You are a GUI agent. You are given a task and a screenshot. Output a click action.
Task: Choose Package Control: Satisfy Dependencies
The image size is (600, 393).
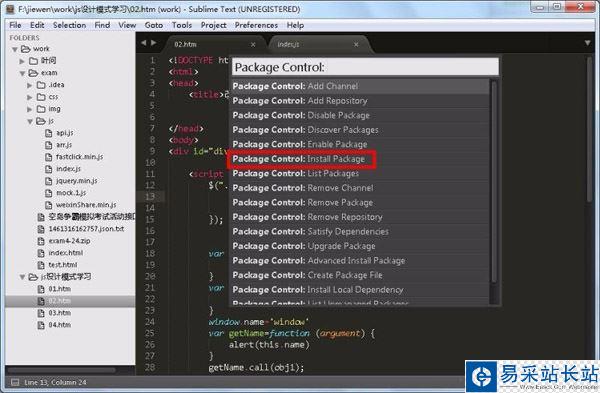coord(360,232)
